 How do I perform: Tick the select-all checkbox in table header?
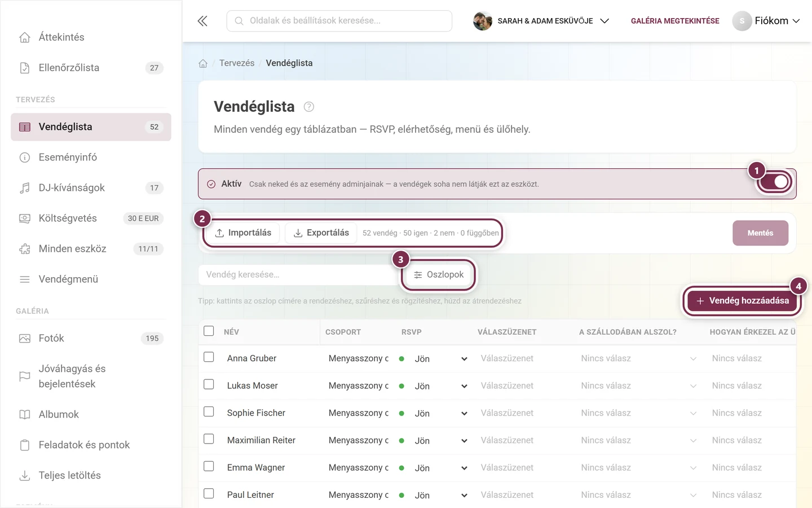point(209,331)
